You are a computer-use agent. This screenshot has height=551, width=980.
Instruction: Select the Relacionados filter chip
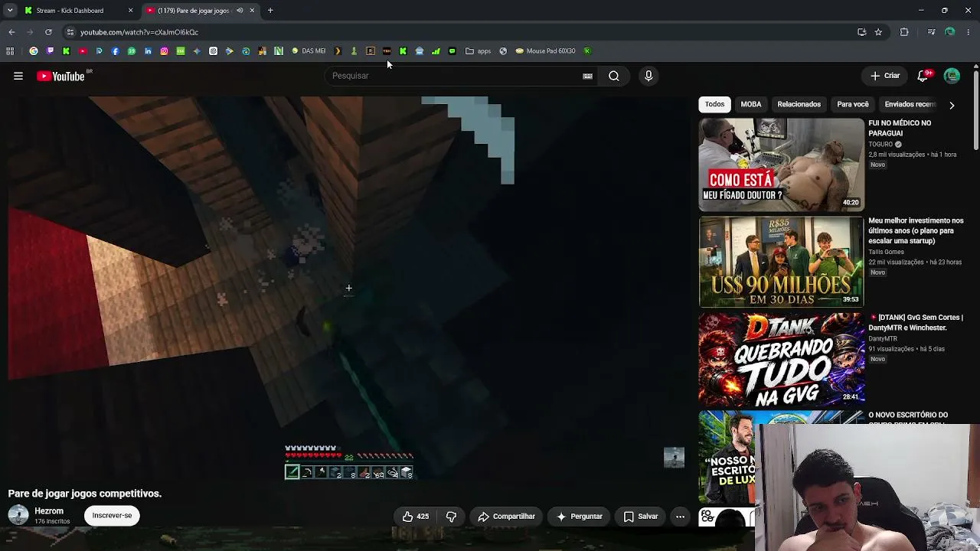[x=799, y=104]
